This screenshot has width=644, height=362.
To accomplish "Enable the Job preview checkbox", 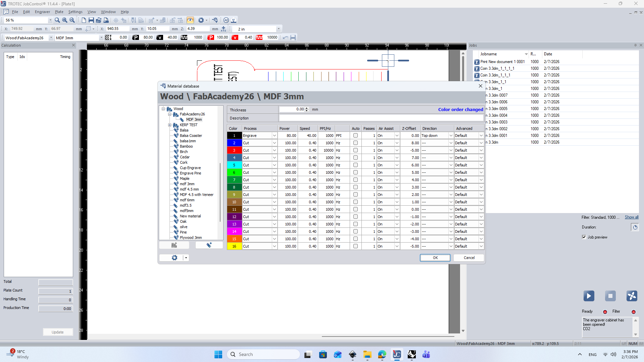I will (585, 237).
